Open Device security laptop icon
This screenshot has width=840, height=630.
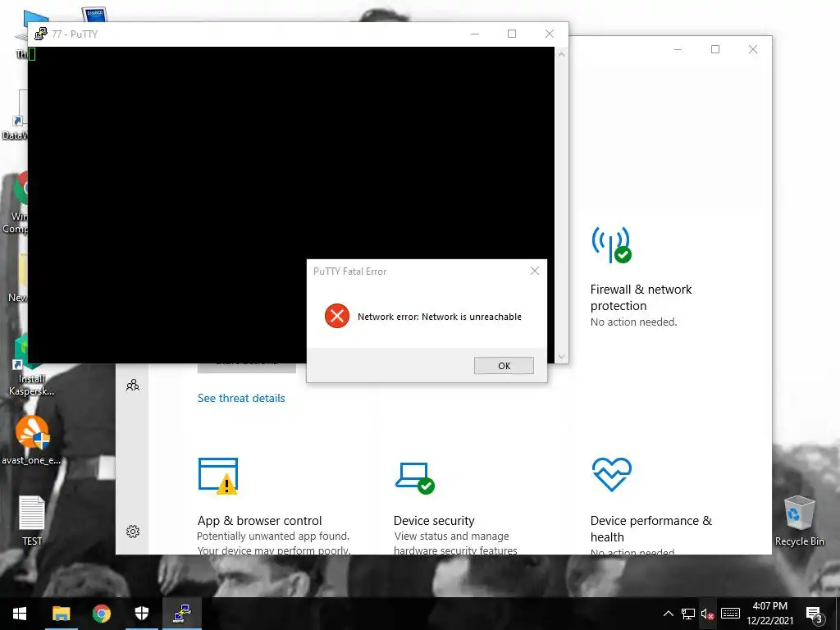click(x=415, y=477)
